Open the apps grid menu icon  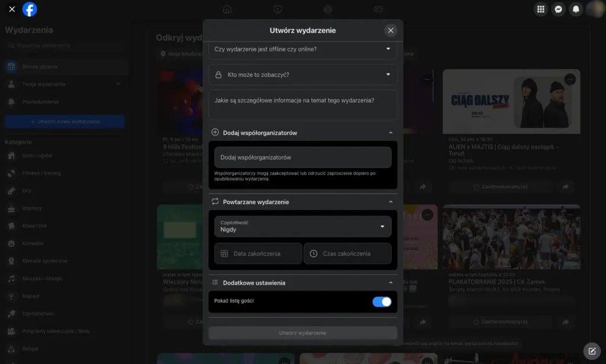tap(540, 9)
